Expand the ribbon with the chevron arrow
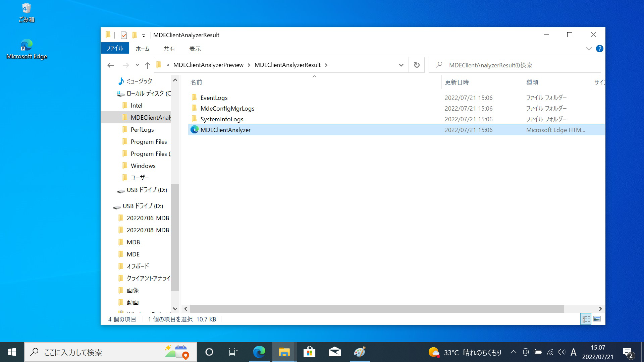Viewport: 644px width, 362px height. click(589, 49)
